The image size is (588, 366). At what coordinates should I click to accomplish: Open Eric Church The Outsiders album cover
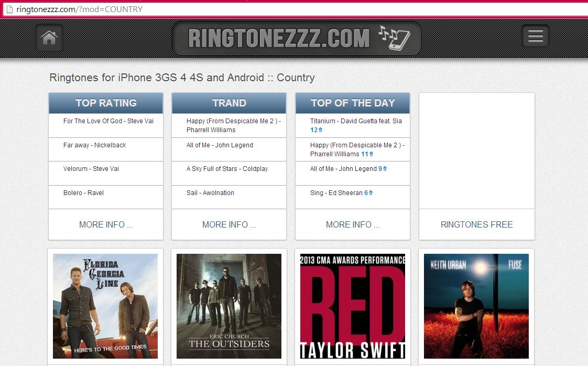(x=228, y=306)
